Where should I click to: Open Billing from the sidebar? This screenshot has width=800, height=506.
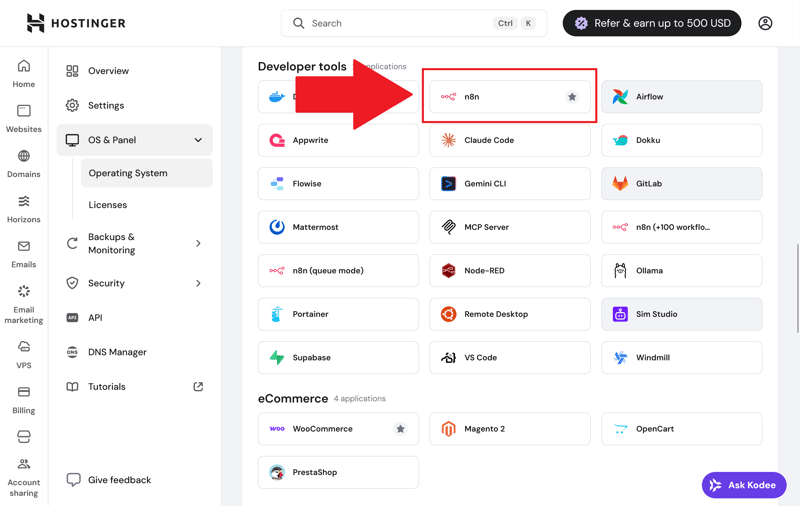[x=24, y=399]
